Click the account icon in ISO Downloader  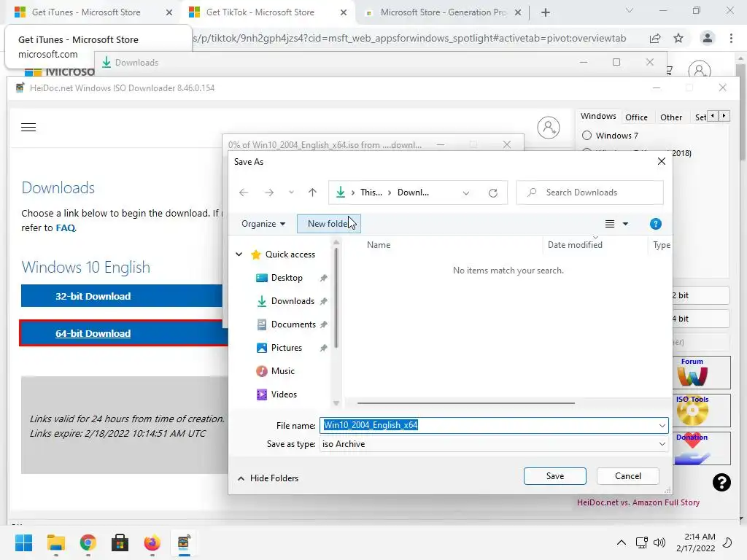point(549,128)
